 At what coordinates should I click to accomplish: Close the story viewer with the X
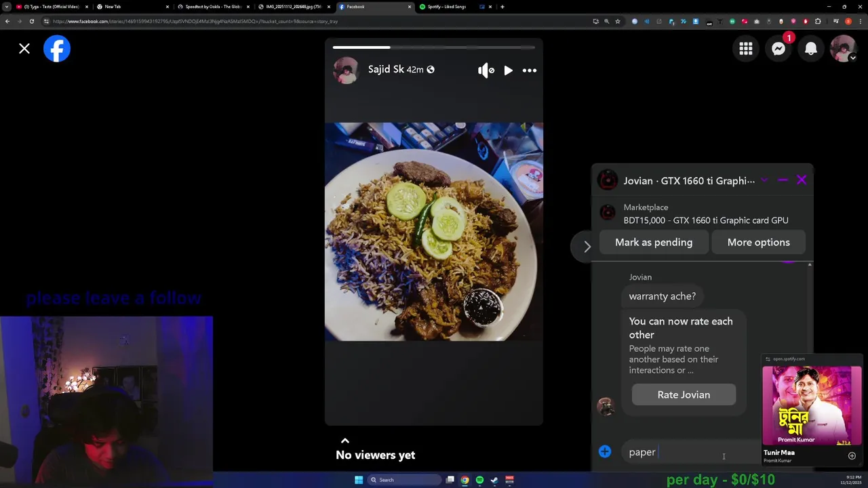[24, 49]
